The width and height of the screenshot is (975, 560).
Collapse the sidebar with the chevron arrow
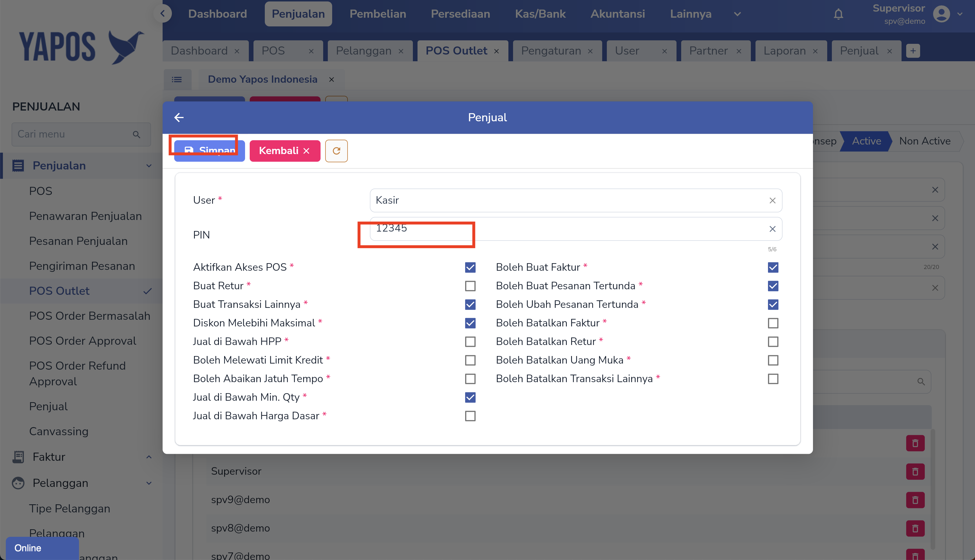(x=162, y=13)
